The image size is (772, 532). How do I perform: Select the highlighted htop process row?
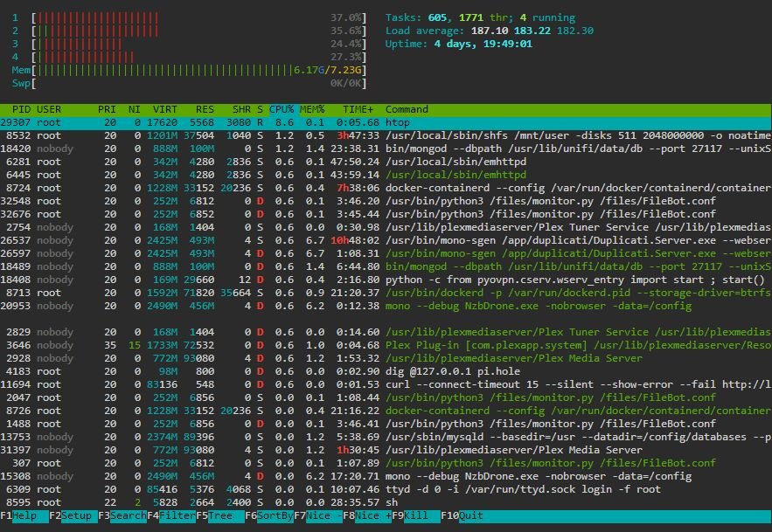point(386,122)
